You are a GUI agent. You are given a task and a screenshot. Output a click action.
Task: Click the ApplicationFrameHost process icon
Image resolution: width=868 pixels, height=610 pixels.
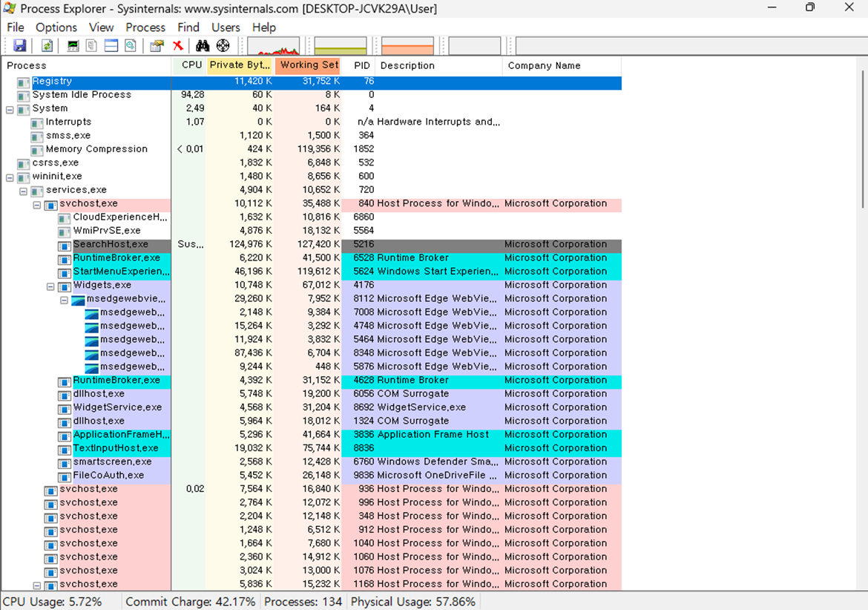coord(65,436)
